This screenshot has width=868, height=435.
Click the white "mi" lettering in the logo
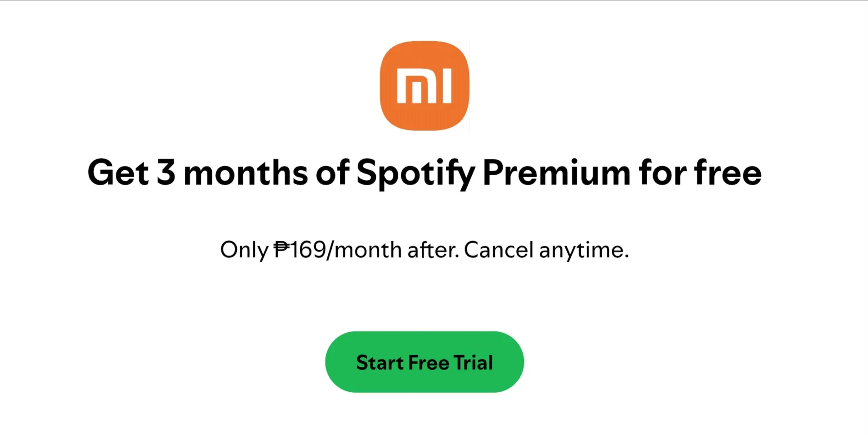(x=424, y=86)
